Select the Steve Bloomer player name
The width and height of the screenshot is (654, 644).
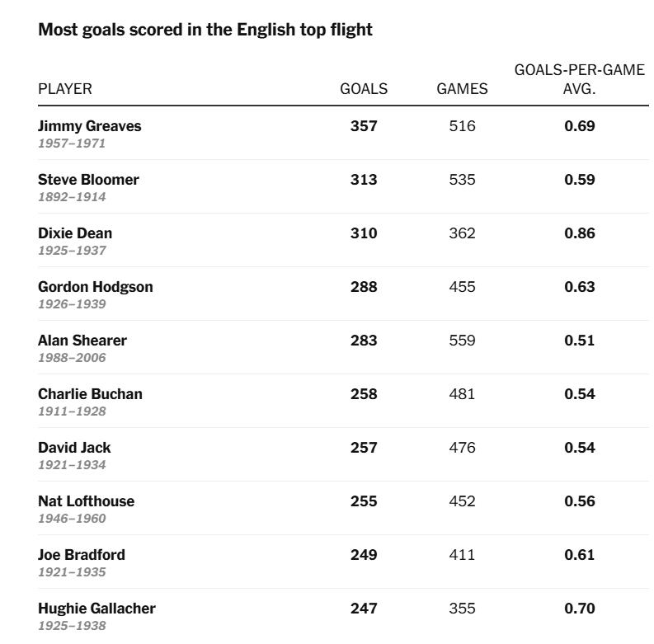pos(88,180)
